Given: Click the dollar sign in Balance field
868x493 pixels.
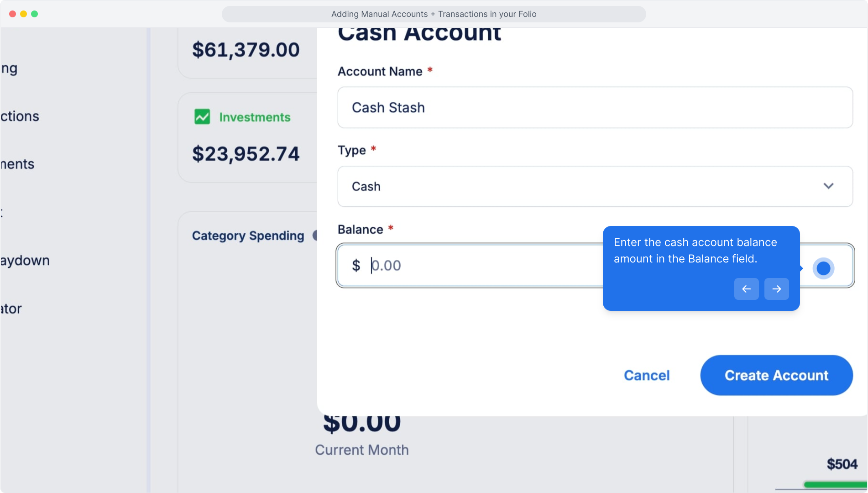Looking at the screenshot, I should click(356, 266).
